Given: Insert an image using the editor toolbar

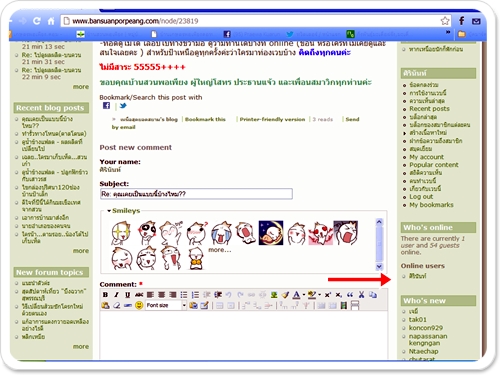Looking at the screenshot, I should coord(274,295).
